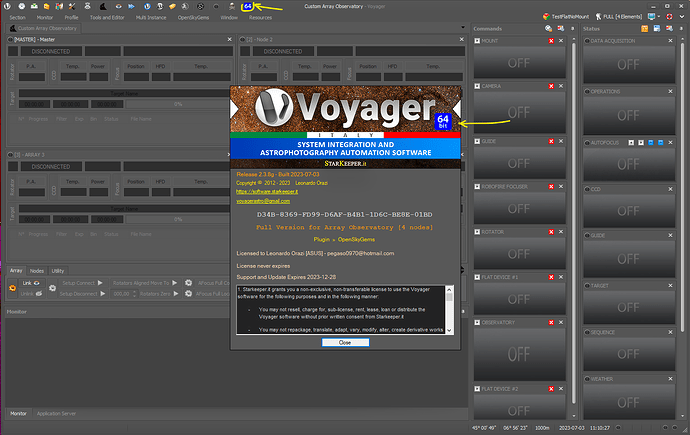Toggle round indicator on [MASTER] - Master panel
Image resolution: width=690 pixels, height=435 pixels.
coord(10,40)
